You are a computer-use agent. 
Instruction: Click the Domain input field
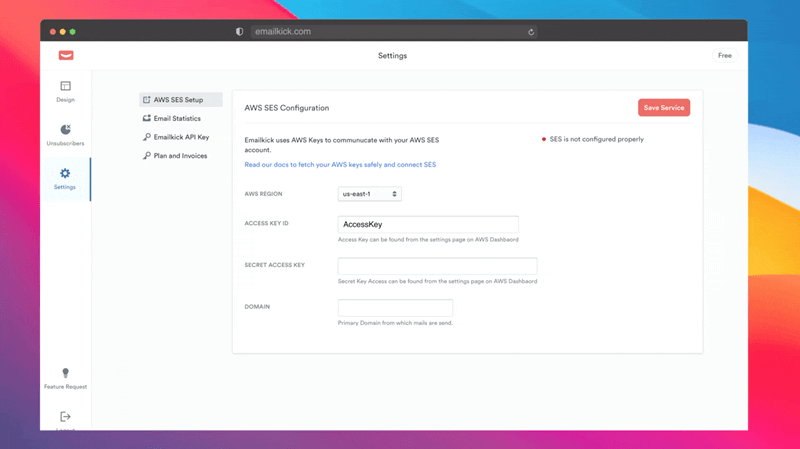coord(395,308)
